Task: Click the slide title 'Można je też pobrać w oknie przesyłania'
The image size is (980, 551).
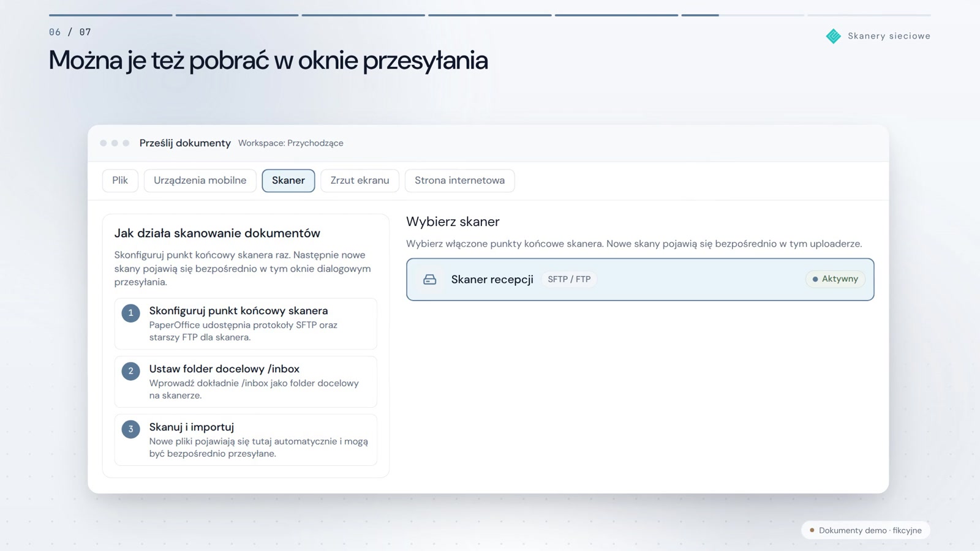Action: [x=268, y=61]
